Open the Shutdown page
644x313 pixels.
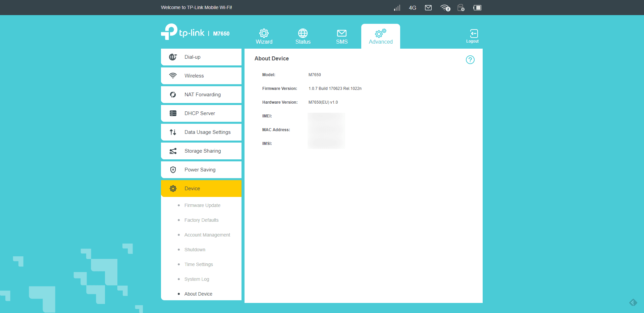click(x=195, y=250)
